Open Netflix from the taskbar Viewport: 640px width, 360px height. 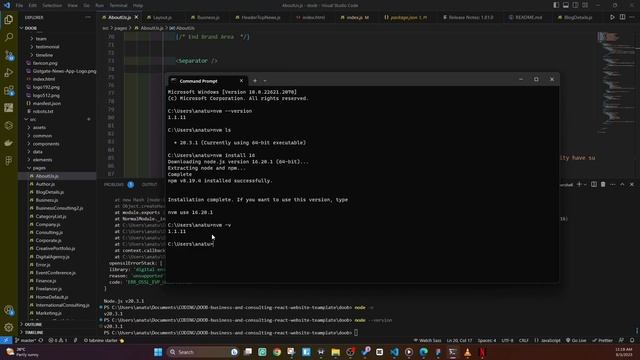pos(482,352)
